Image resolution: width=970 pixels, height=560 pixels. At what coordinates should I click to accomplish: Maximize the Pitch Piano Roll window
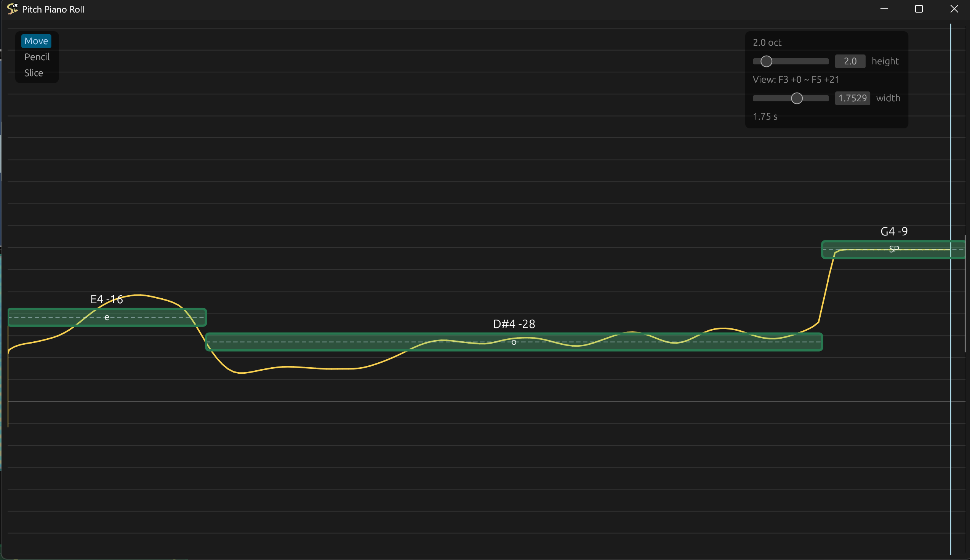[919, 9]
